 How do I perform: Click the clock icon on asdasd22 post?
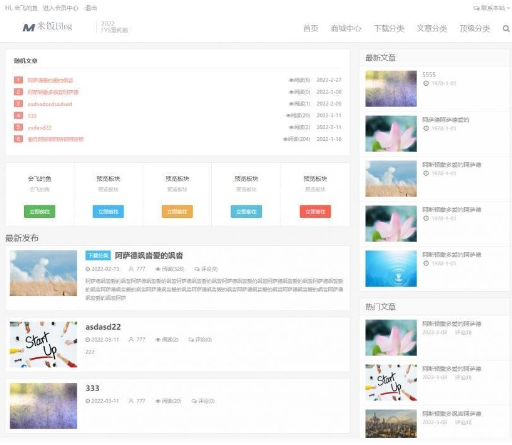(88, 340)
